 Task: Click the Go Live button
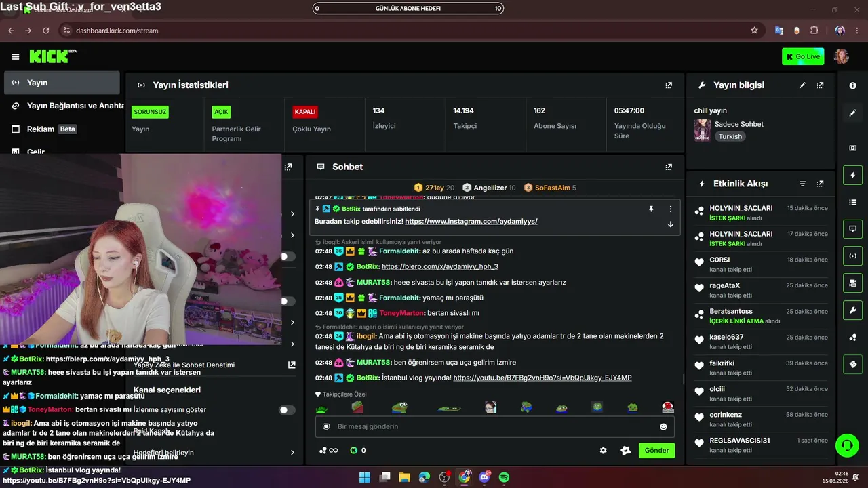(x=803, y=57)
